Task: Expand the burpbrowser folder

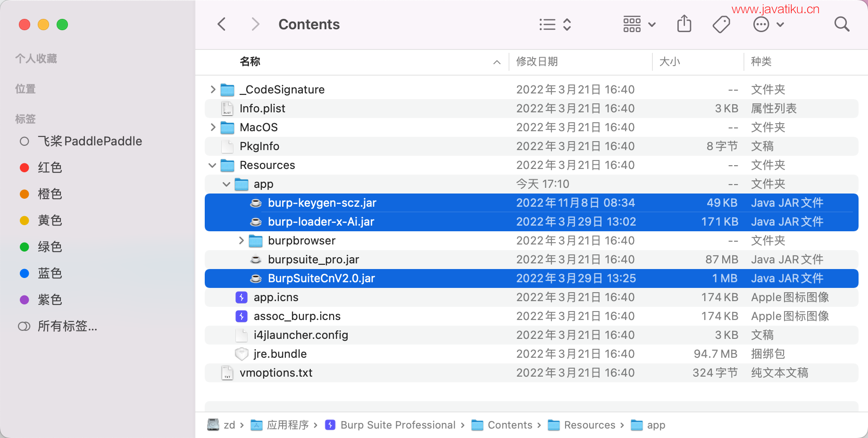Action: coord(241,240)
